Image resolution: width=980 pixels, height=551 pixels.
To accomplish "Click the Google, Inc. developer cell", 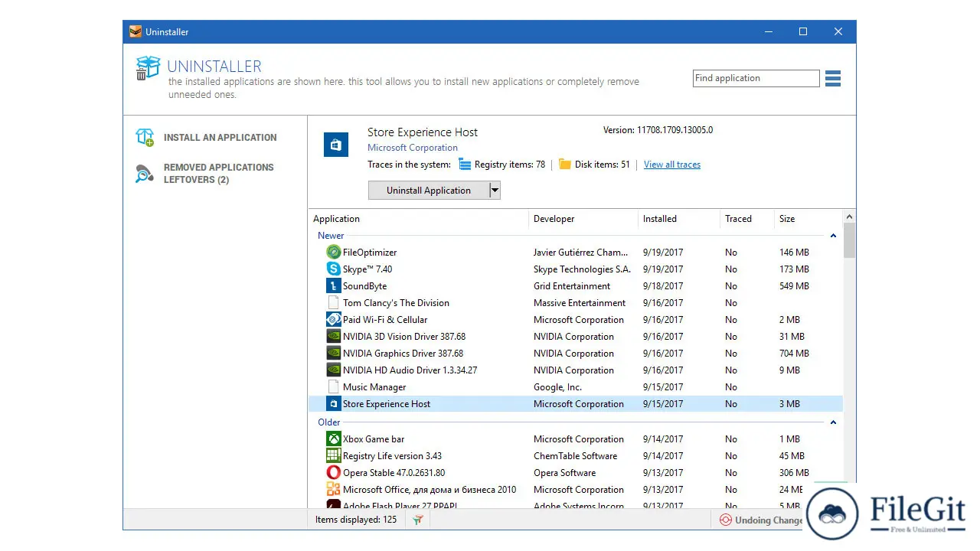I will tap(557, 387).
